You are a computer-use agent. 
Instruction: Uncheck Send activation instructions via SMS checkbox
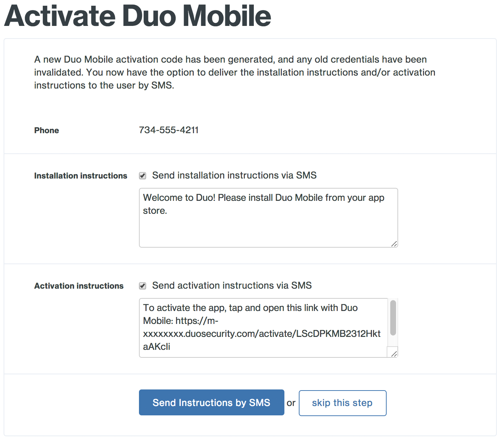click(143, 286)
